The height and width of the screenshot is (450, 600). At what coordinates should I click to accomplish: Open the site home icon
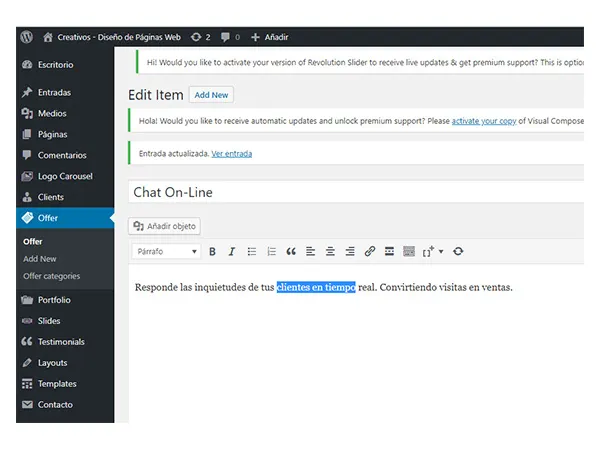tap(48, 37)
